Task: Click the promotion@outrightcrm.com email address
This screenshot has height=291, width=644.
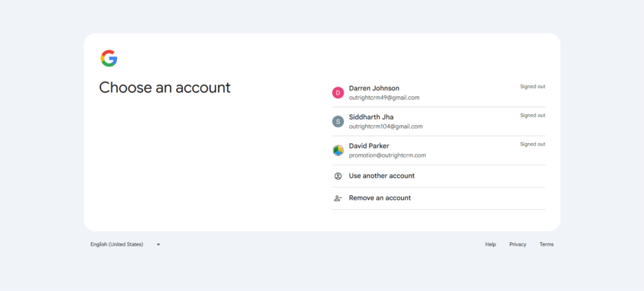Action: click(387, 155)
